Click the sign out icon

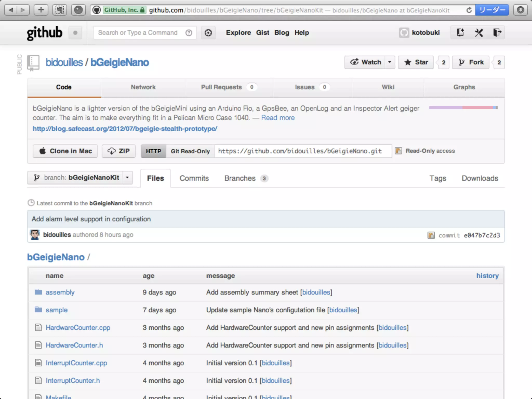(x=497, y=32)
